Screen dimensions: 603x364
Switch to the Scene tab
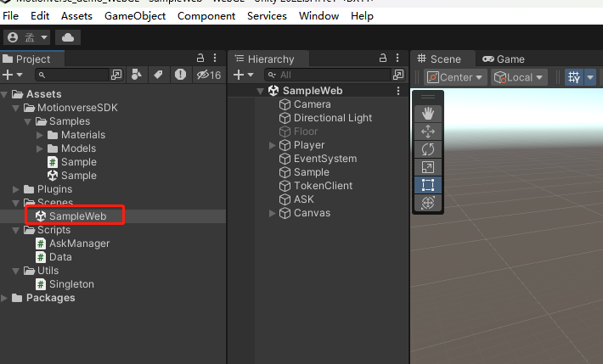(x=443, y=59)
